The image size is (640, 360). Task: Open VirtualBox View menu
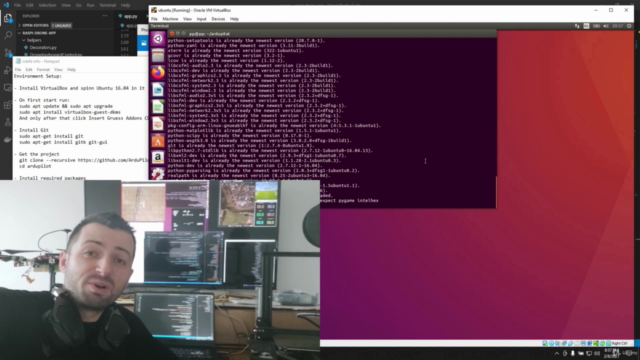[187, 19]
